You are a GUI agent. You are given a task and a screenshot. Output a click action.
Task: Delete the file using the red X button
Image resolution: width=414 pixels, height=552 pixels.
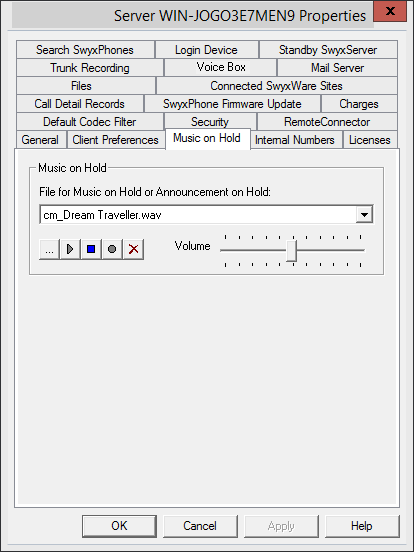coord(133,250)
